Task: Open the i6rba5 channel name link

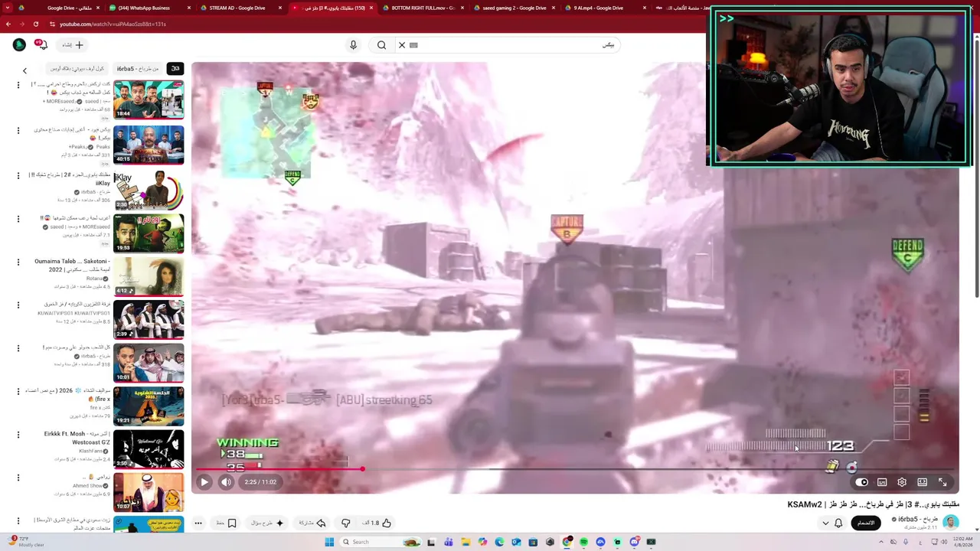Action: click(x=916, y=519)
